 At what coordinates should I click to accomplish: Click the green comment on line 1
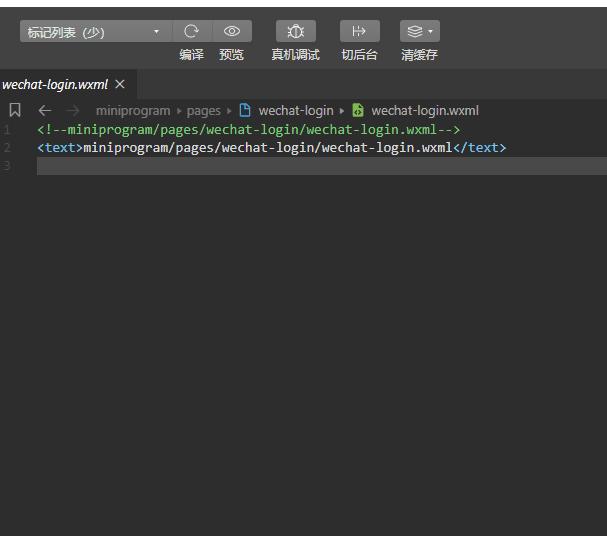click(249, 130)
